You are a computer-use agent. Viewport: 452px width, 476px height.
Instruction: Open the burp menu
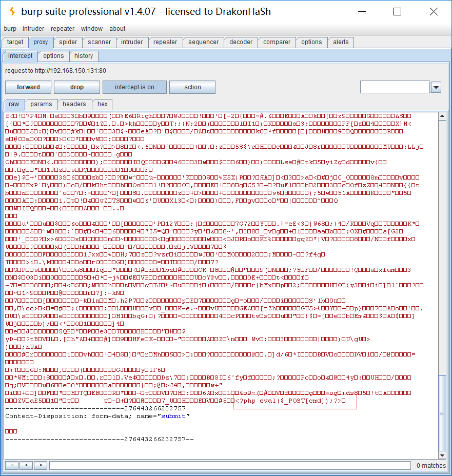coord(10,29)
